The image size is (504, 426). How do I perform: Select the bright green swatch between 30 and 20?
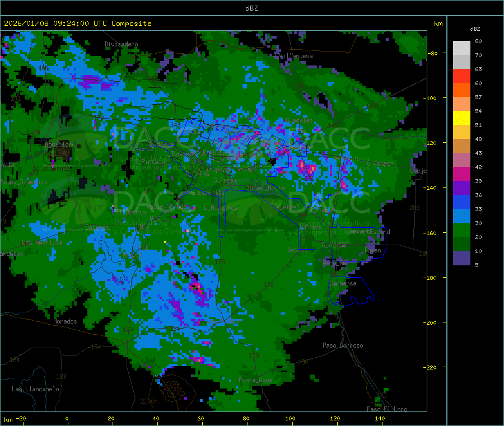[x=461, y=230]
